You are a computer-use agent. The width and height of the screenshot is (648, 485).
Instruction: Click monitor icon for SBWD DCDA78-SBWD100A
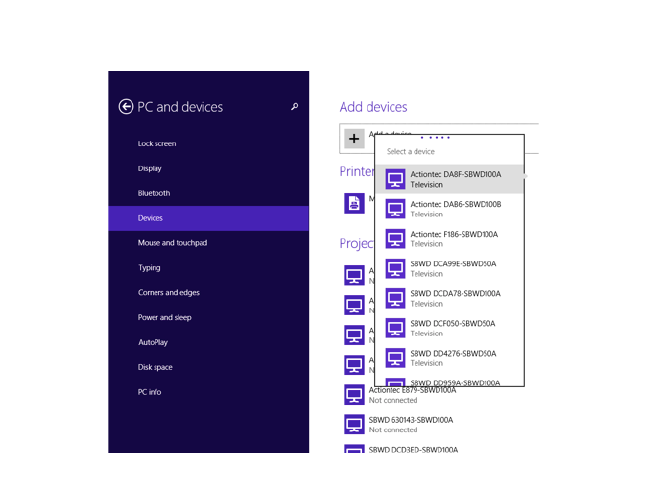point(395,298)
